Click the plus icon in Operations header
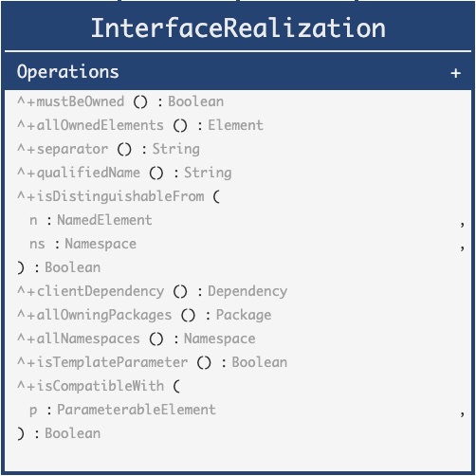 tap(455, 73)
